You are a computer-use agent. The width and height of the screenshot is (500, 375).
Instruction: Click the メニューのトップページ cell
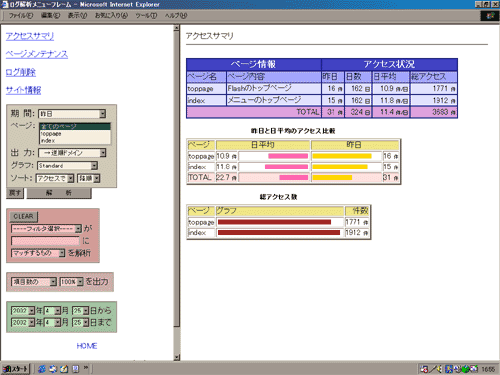[273, 100]
